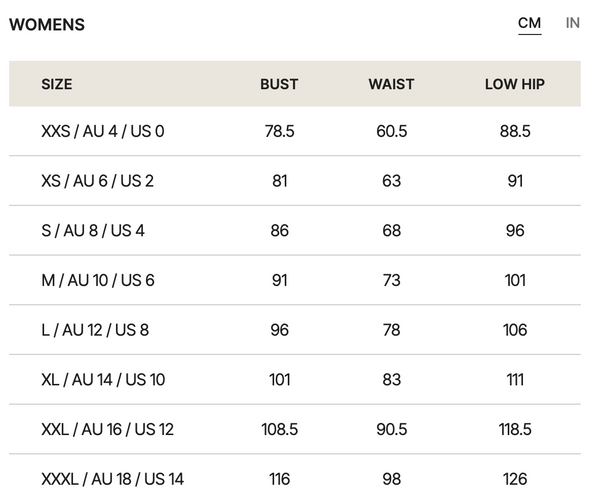Click low hip value 126
Viewport: 600px width, 502px height.
[x=515, y=479]
